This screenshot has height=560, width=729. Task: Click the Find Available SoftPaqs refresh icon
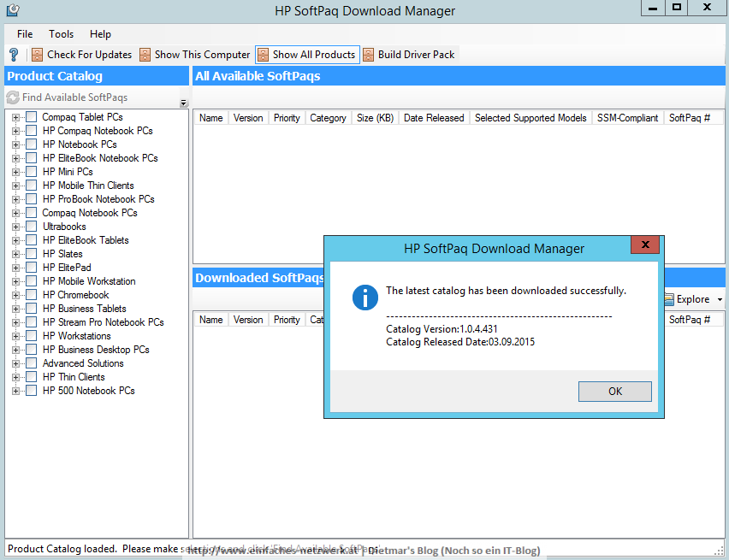13,97
